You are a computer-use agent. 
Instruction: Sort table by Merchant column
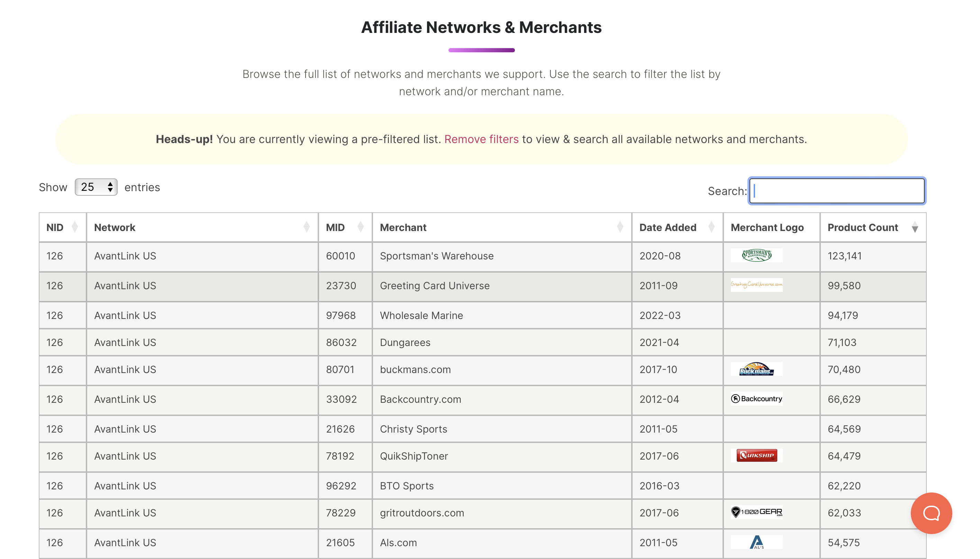[502, 227]
